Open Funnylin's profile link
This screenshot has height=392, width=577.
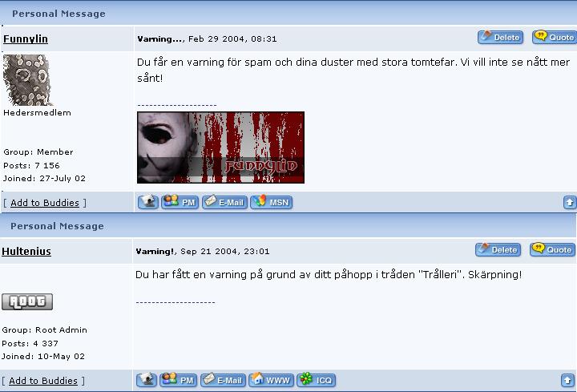point(26,39)
